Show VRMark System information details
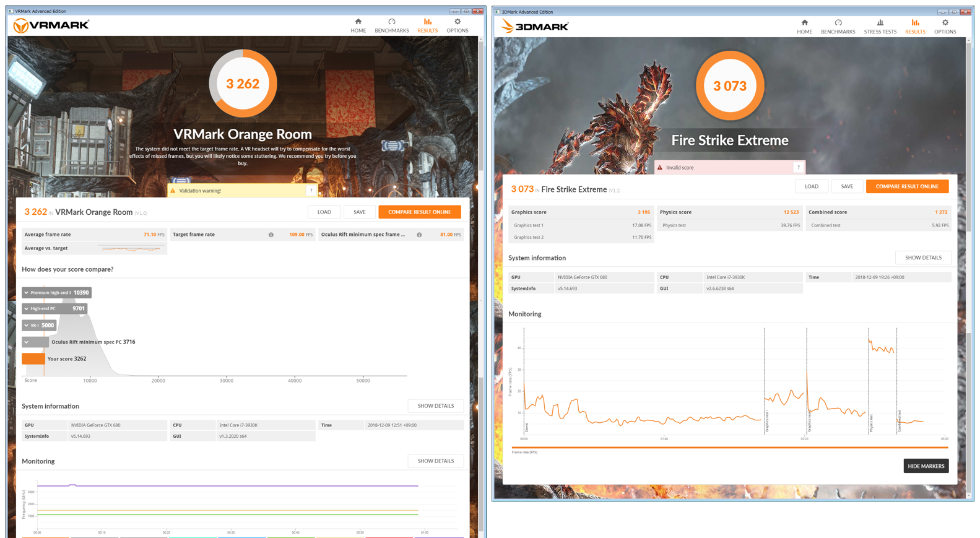The image size is (980, 538). point(436,406)
